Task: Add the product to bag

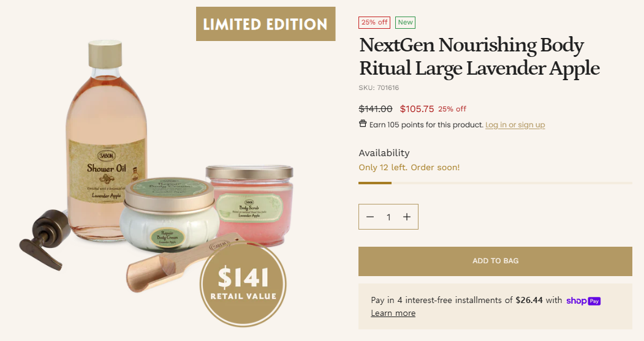Action: pos(495,261)
